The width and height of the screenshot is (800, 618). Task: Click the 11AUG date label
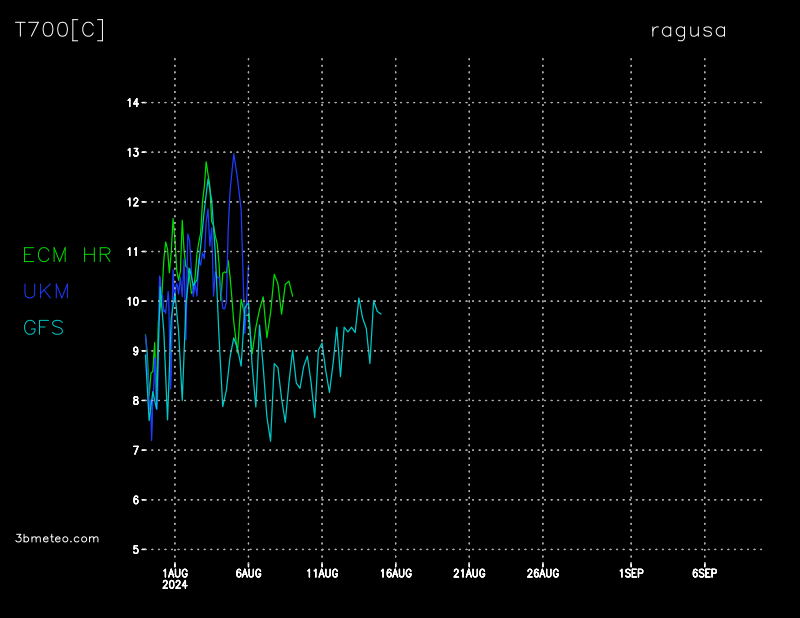point(322,574)
